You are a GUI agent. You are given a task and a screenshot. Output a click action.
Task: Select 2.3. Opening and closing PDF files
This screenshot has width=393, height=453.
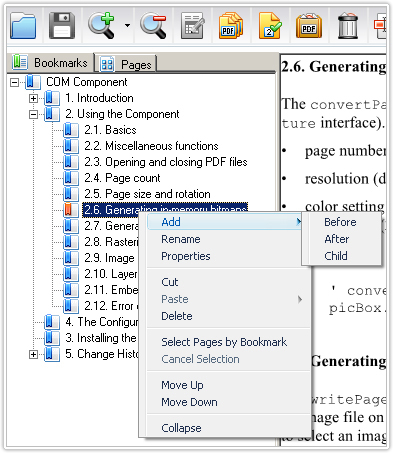tap(166, 162)
